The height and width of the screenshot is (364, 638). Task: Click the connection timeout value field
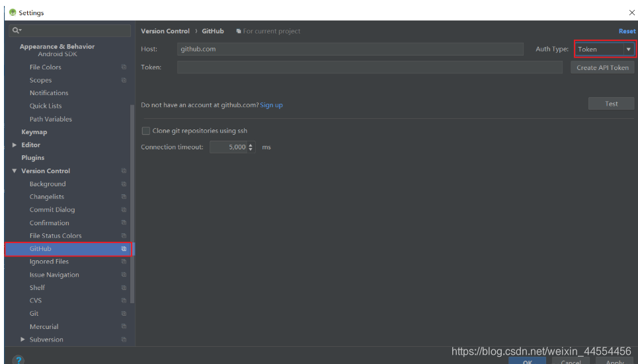(229, 147)
